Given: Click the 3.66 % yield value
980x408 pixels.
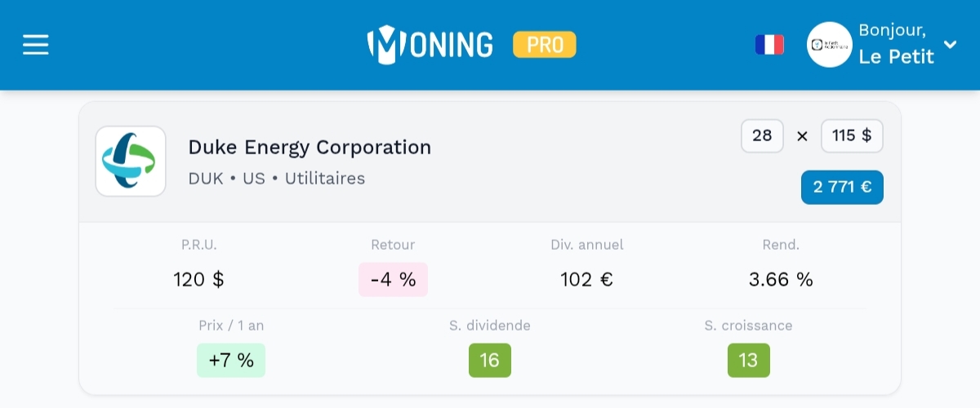Looking at the screenshot, I should (781, 280).
